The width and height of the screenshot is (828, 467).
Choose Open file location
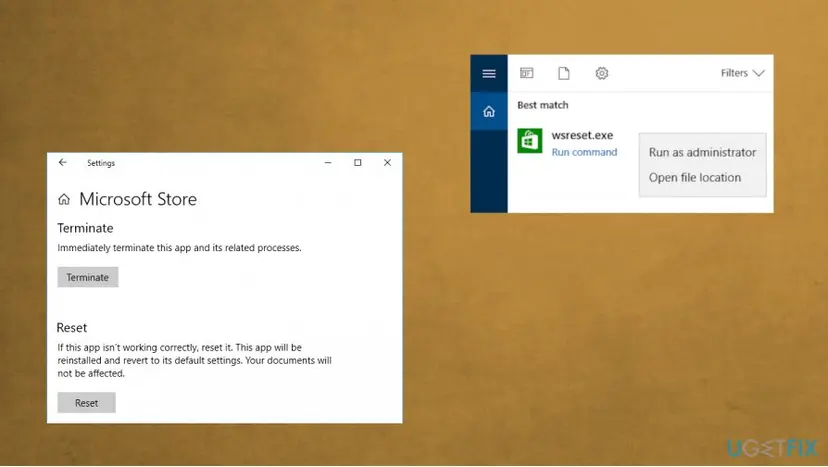point(695,178)
